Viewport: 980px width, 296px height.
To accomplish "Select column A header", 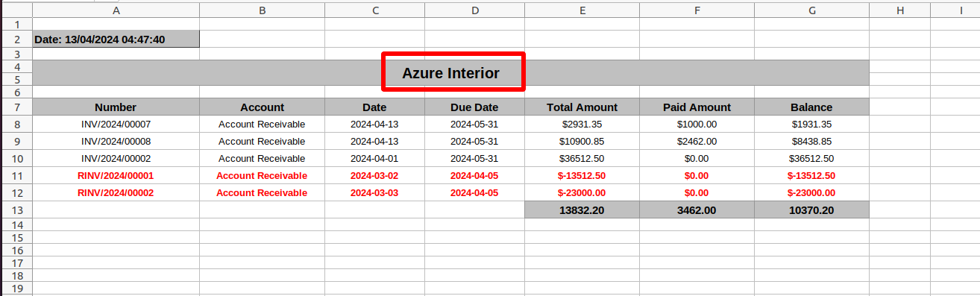I will tap(116, 10).
